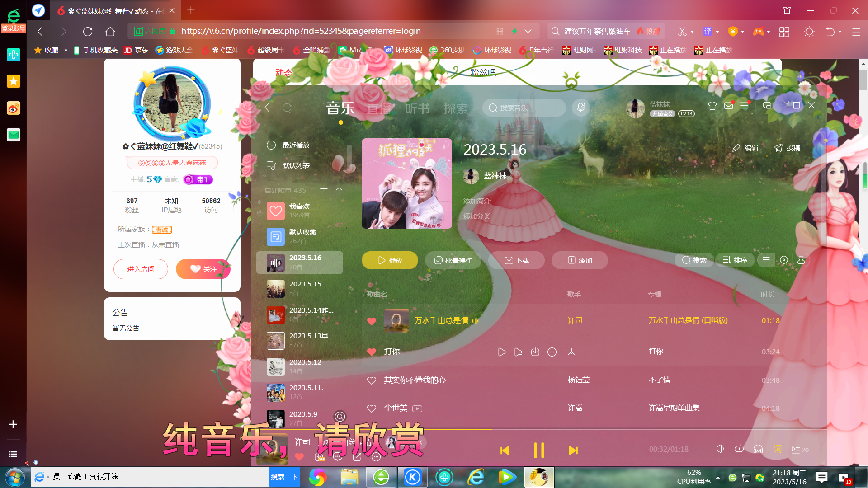Like the song 尘世美
This screenshot has width=868, height=488.
(372, 408)
